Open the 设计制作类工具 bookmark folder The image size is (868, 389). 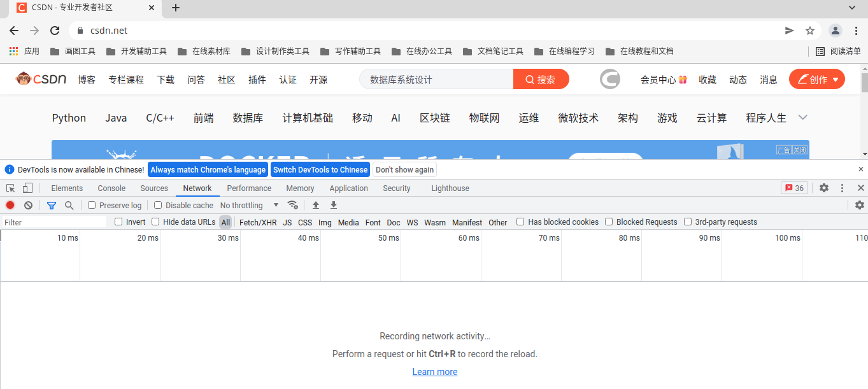(275, 51)
